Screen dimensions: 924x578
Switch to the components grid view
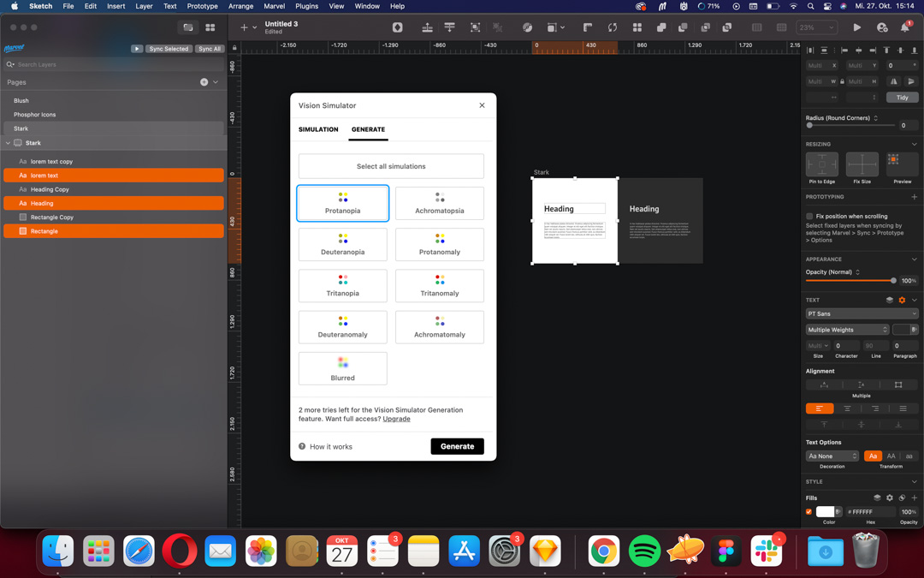[x=210, y=27]
